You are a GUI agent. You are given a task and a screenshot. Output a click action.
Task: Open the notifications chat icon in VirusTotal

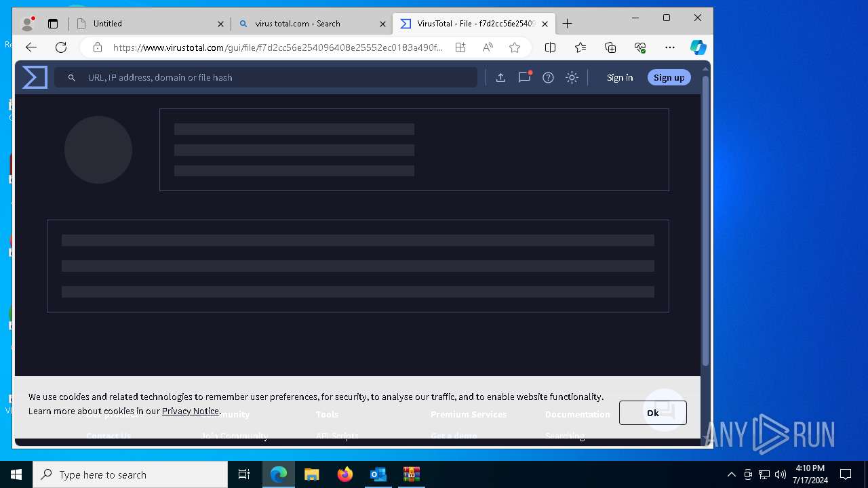524,77
